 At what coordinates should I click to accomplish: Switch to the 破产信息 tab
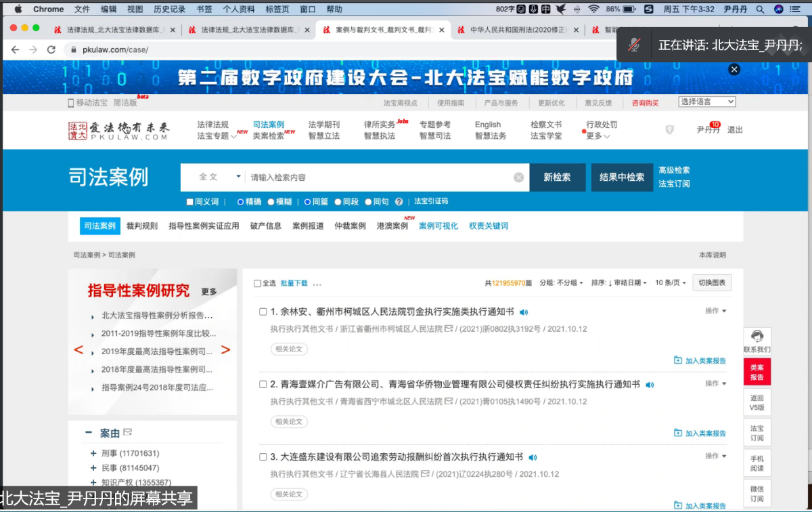pyautogui.click(x=265, y=226)
